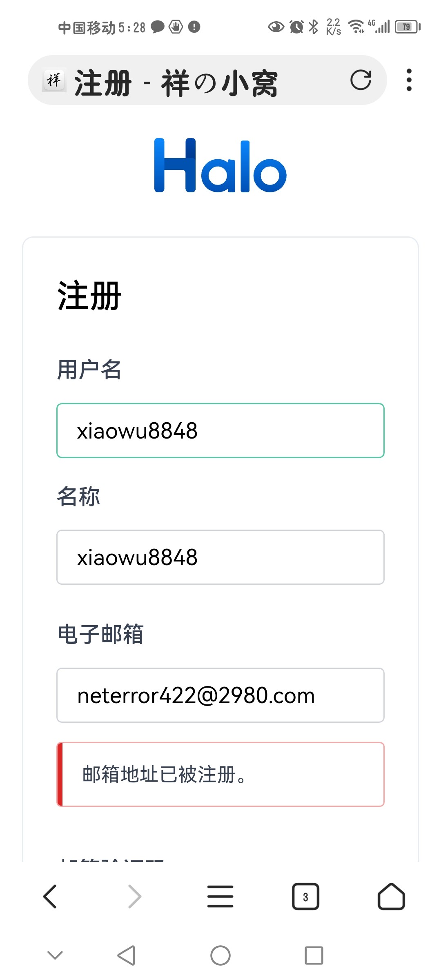This screenshot has width=441, height=980.
Task: Focus the 用户名 input field
Action: 220,430
